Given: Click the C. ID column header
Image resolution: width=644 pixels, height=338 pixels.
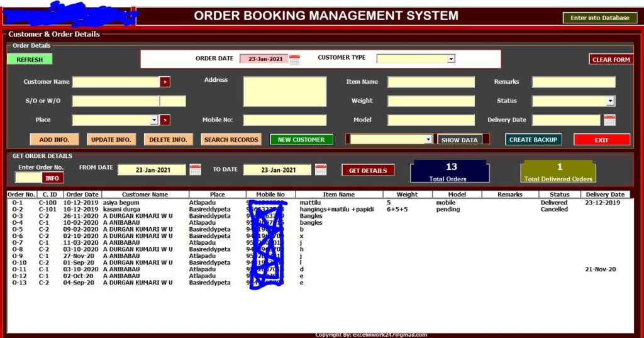Looking at the screenshot, I should 49,194.
